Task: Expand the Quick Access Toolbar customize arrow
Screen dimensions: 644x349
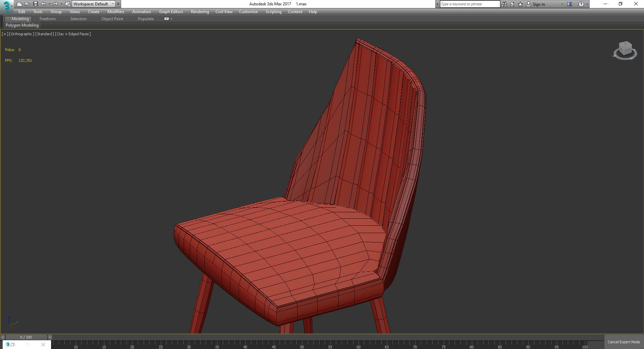Action: [x=118, y=4]
